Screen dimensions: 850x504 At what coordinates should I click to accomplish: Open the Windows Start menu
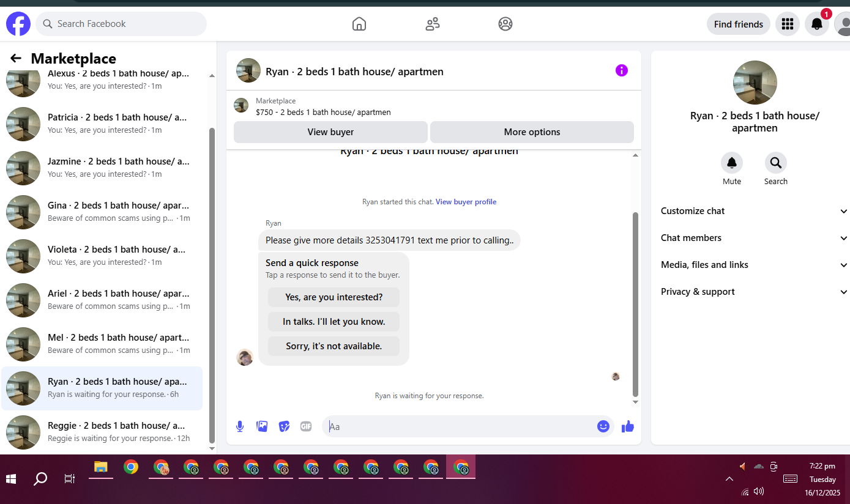[11, 478]
